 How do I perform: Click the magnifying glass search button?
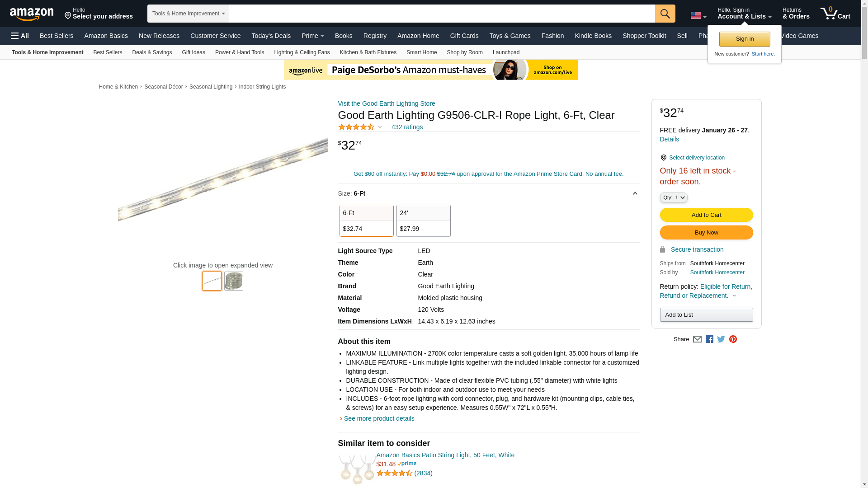tap(665, 14)
